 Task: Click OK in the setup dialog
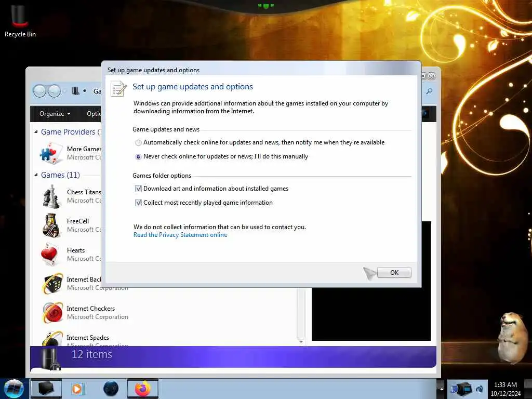[x=394, y=272]
